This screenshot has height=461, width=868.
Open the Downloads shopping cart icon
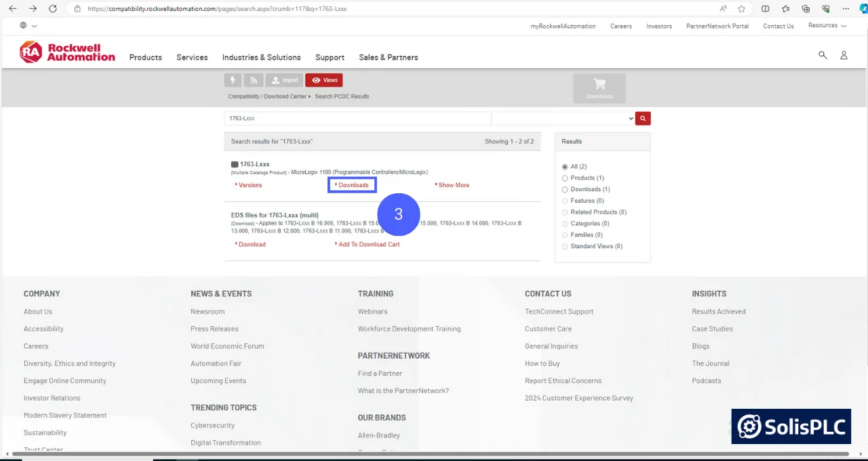(x=599, y=85)
